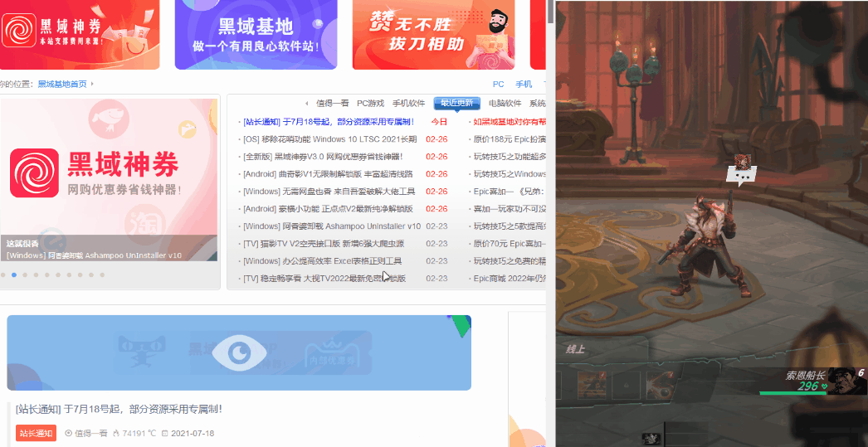Switch to the 最近更新 tab
868x447 pixels.
(456, 104)
